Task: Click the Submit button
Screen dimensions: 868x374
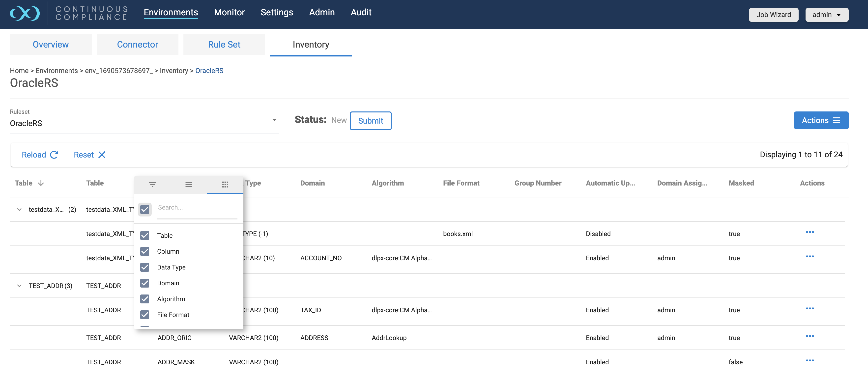Action: tap(370, 121)
